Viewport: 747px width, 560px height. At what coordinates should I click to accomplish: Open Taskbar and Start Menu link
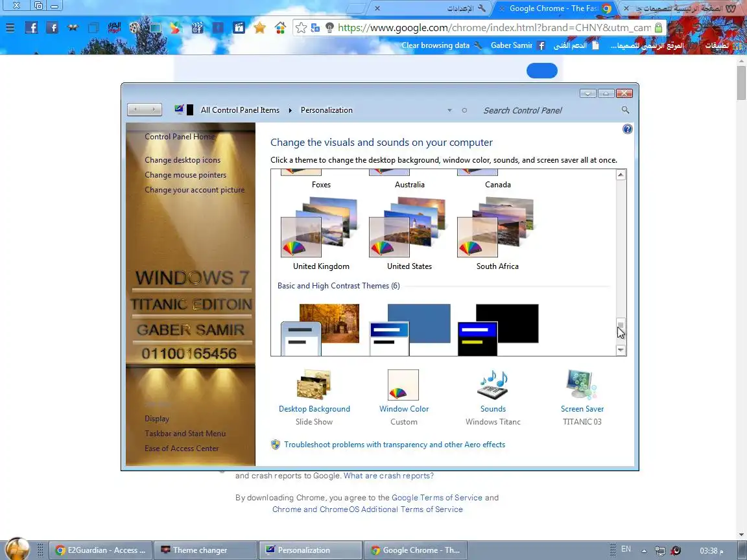tap(185, 434)
